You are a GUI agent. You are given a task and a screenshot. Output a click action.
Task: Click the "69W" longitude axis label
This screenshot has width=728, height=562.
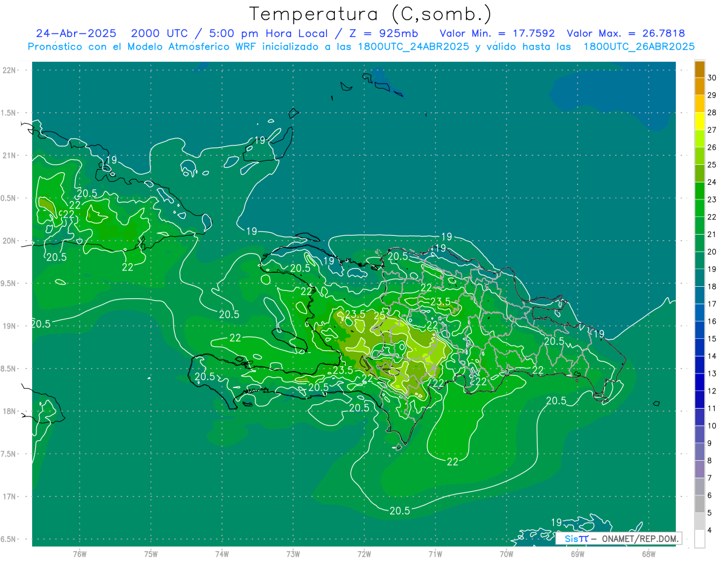coord(578,554)
